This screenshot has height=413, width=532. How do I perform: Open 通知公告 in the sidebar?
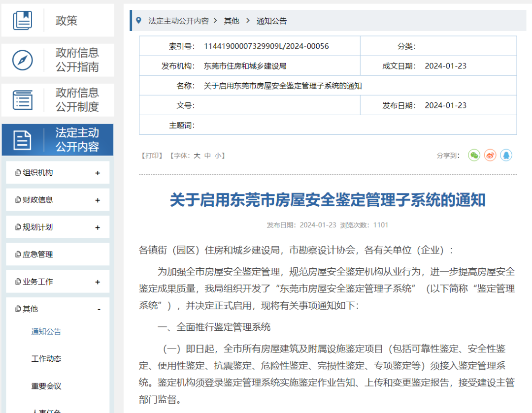point(46,332)
